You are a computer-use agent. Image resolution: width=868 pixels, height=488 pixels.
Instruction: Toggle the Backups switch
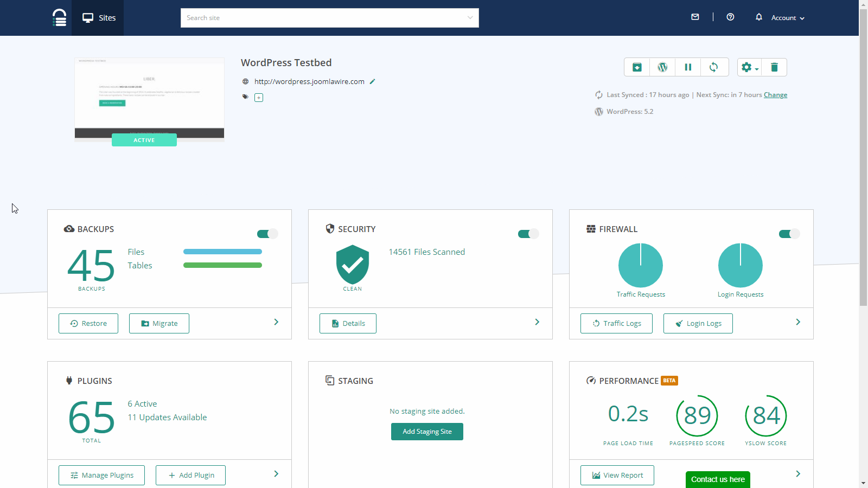267,234
